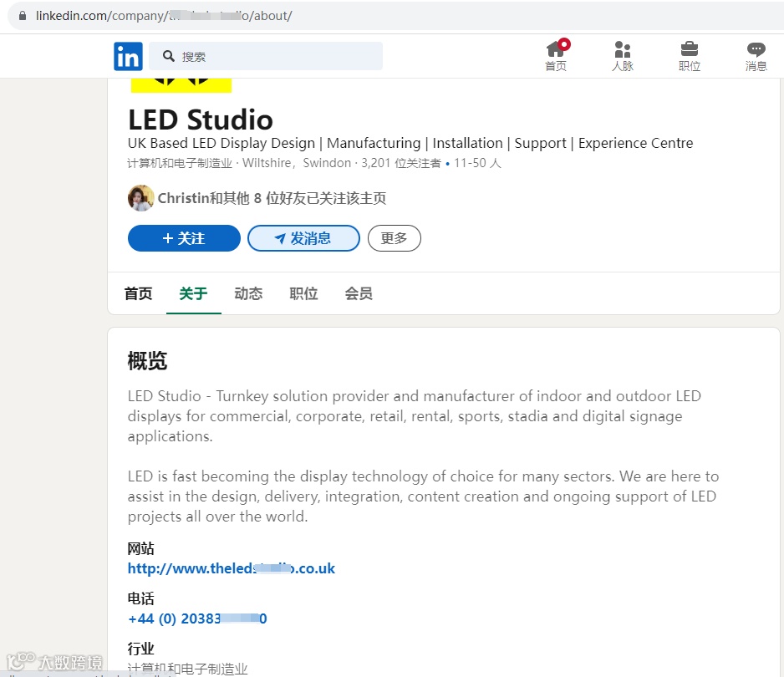The width and height of the screenshot is (784, 677).
Task: Open the 职位 jobs company tab
Action: (303, 293)
